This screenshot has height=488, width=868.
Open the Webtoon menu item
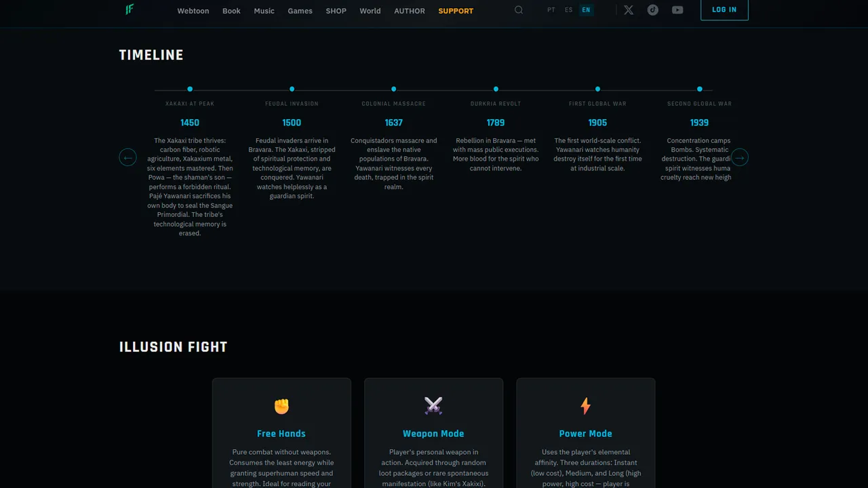click(193, 11)
